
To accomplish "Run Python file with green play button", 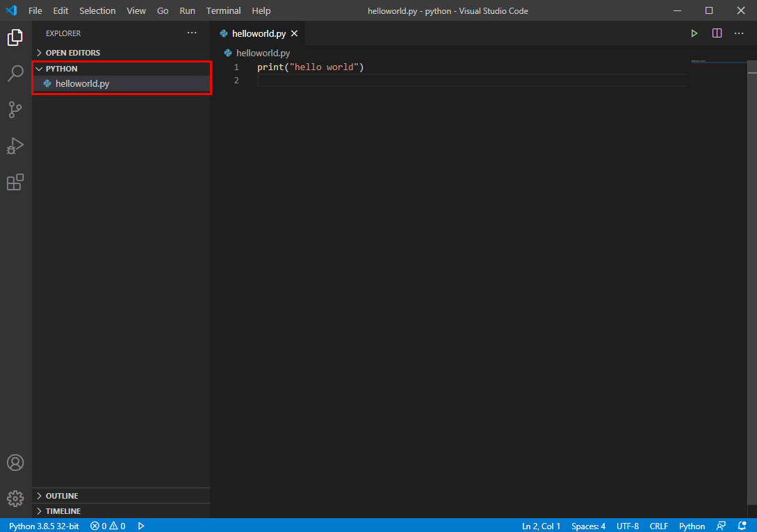I will coord(694,33).
